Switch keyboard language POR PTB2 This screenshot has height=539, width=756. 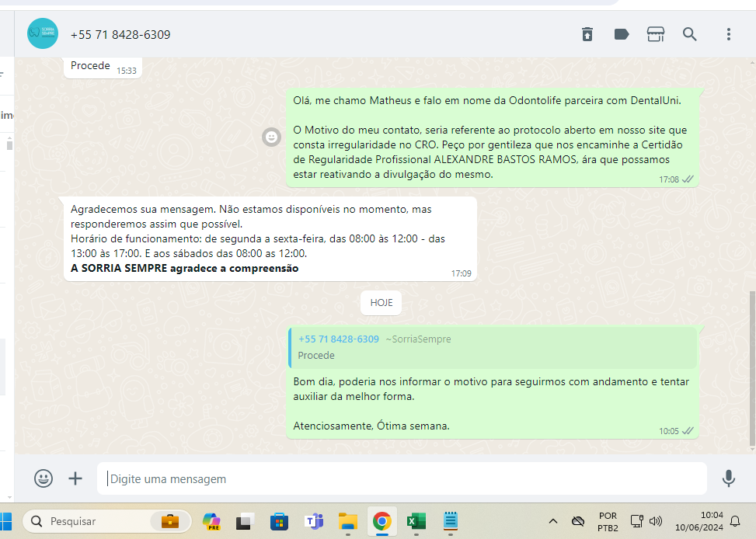608,522
